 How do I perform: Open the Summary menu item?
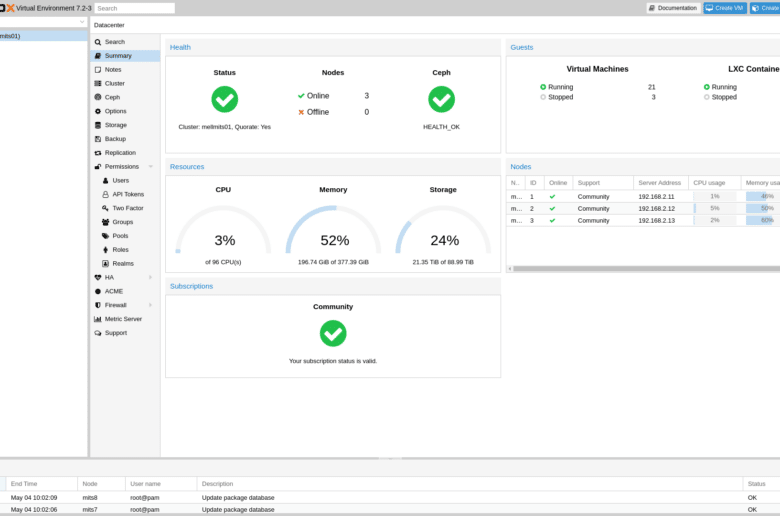tap(125, 56)
